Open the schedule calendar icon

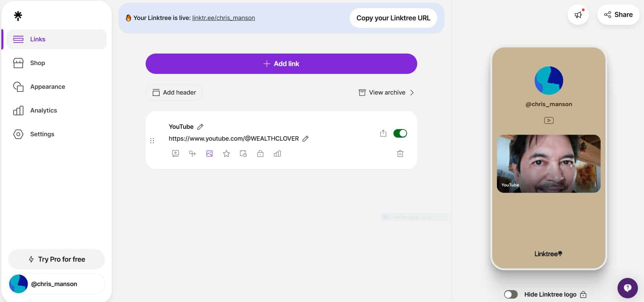(x=243, y=154)
